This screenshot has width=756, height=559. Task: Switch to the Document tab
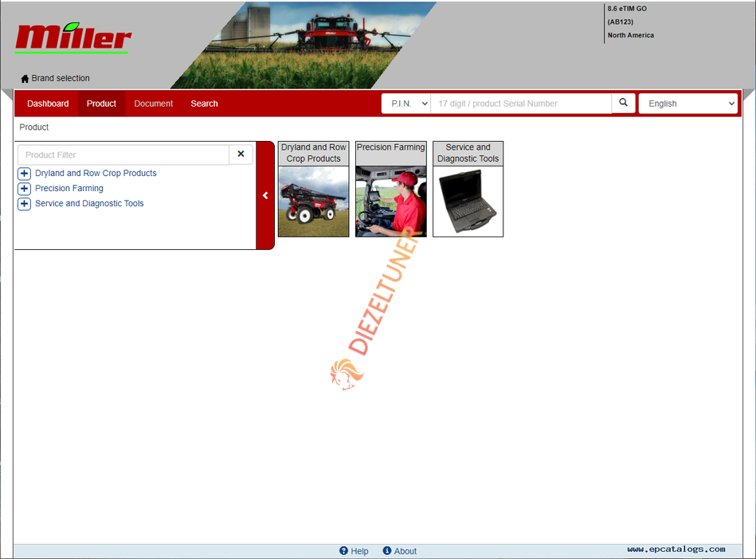[x=153, y=104]
